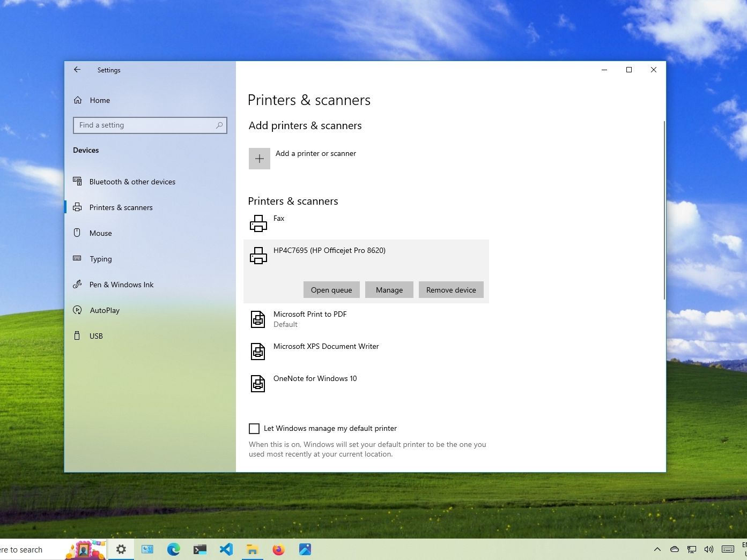
Task: Open the terminal app from taskbar
Action: 200,549
